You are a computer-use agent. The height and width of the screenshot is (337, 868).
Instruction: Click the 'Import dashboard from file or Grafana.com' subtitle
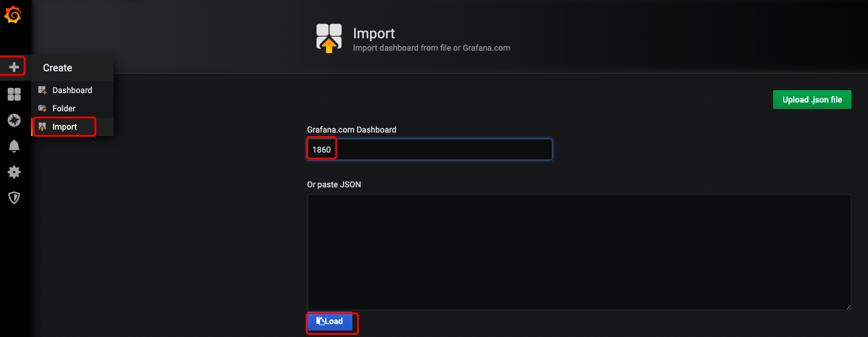tap(431, 48)
